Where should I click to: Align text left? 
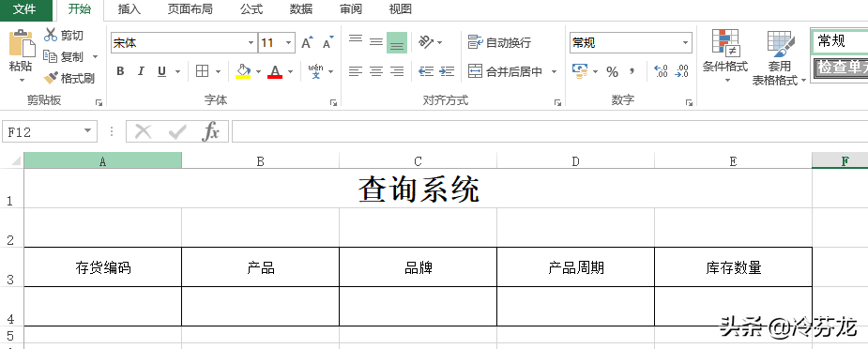[356, 71]
